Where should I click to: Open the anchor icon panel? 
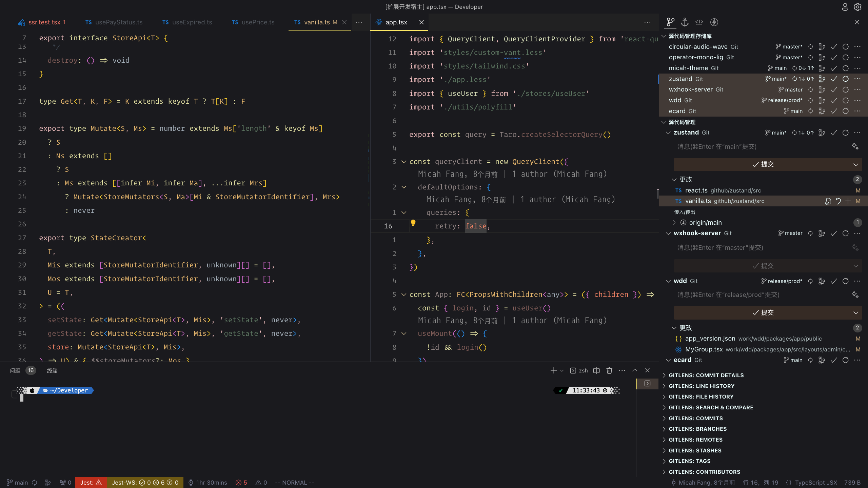click(x=685, y=22)
